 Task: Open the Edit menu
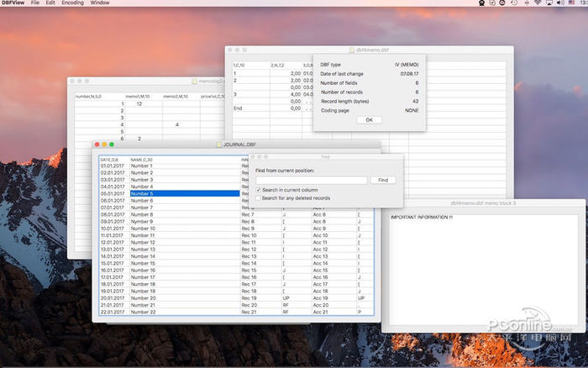(50, 3)
